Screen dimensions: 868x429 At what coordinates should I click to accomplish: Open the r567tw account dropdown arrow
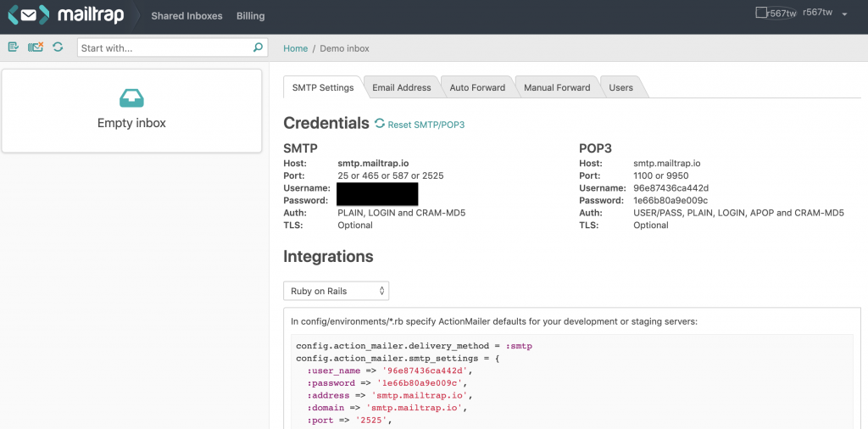pyautogui.click(x=844, y=14)
